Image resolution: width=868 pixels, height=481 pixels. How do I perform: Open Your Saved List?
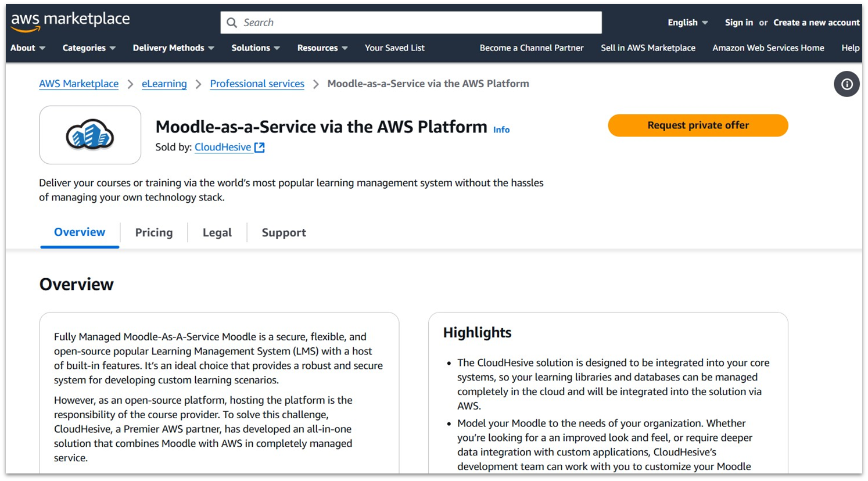[394, 48]
